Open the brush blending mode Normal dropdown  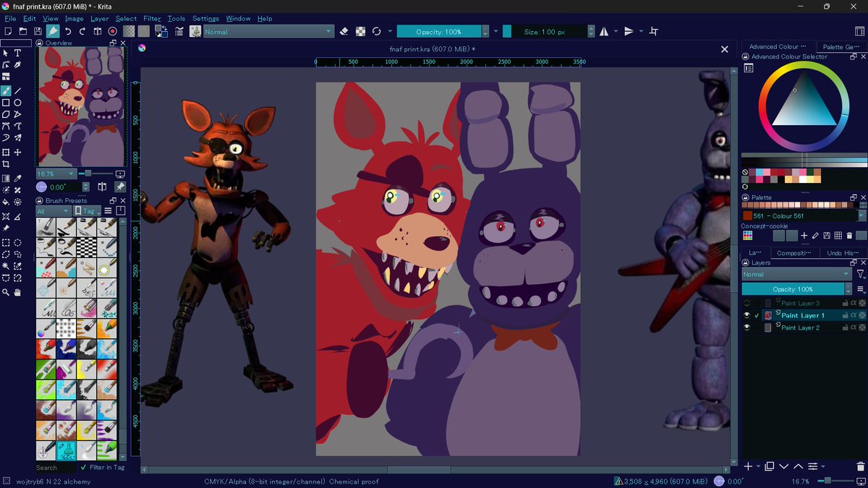[268, 31]
